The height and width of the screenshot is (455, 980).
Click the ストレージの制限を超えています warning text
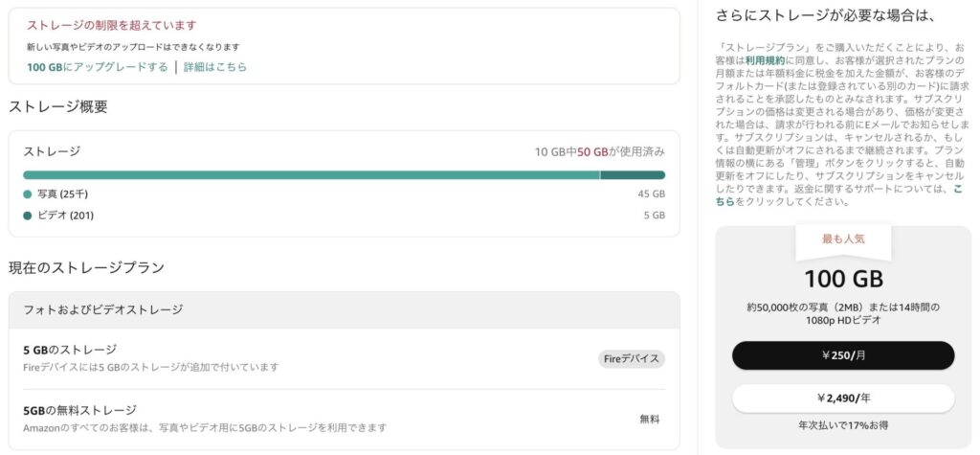pyautogui.click(x=111, y=25)
